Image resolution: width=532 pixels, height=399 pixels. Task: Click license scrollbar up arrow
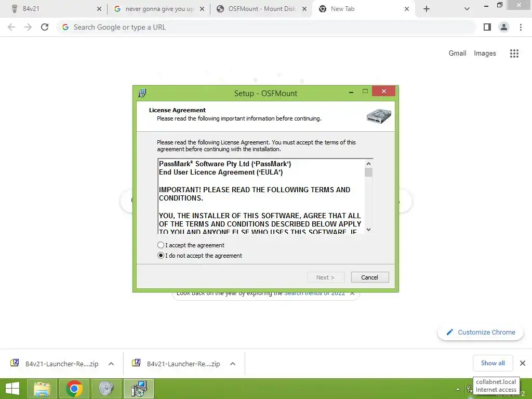[368, 164]
